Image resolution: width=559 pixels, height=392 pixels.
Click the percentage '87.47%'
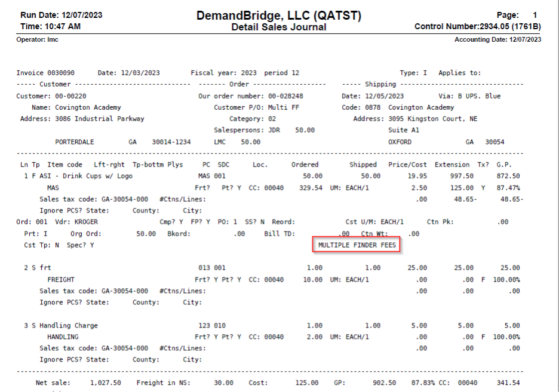click(508, 188)
